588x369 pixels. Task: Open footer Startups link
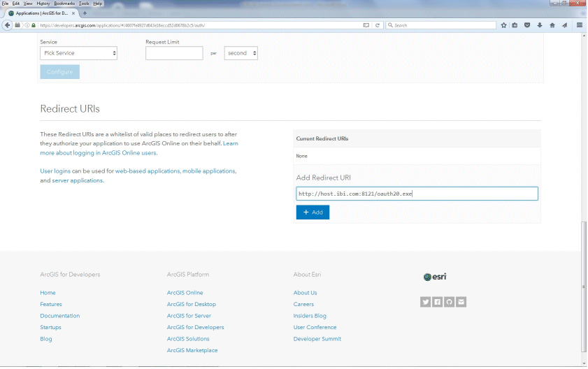coord(50,327)
